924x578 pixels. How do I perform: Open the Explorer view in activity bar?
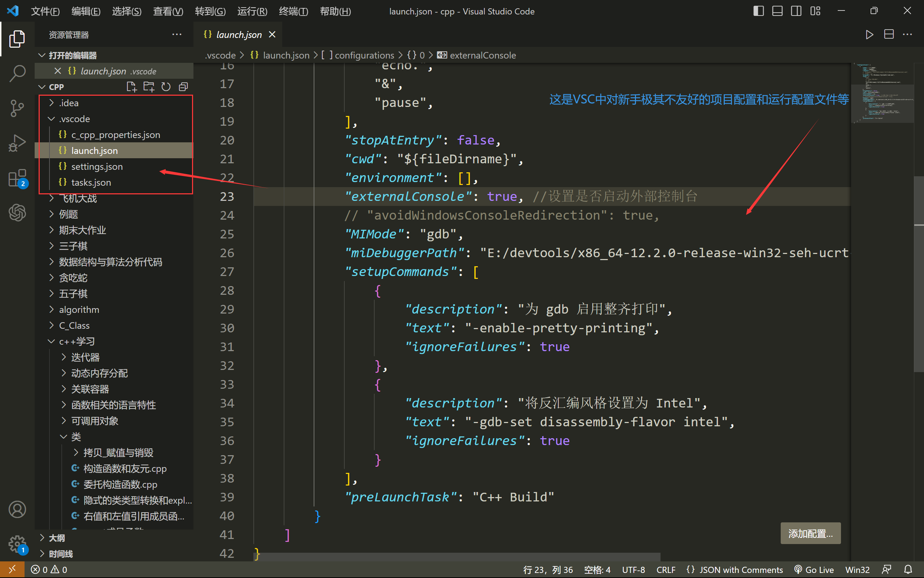click(x=17, y=39)
